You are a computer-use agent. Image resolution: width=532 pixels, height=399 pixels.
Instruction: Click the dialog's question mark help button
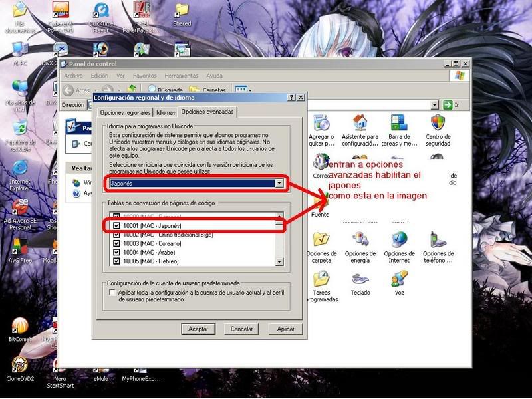(x=291, y=97)
